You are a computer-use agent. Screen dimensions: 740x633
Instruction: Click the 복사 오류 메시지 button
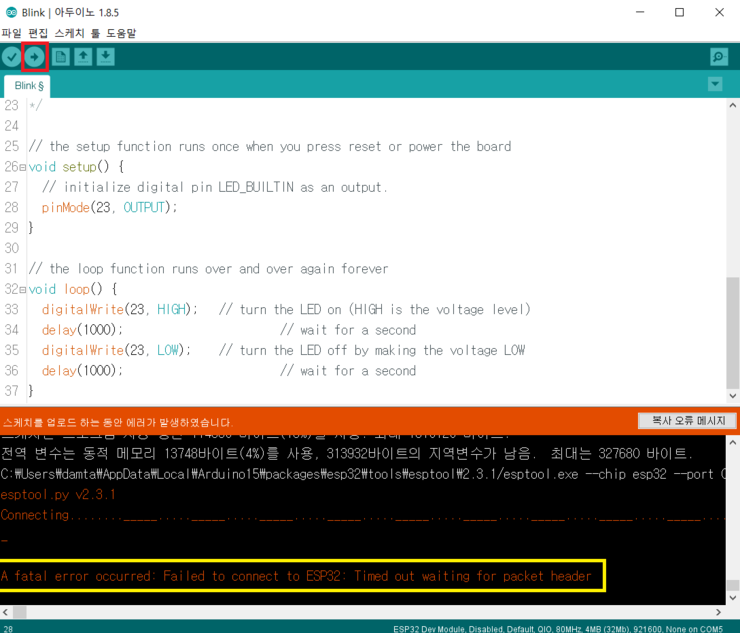688,421
